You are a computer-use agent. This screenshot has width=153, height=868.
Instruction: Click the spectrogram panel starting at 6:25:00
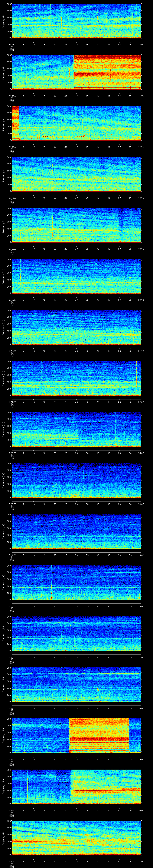[77, 583]
